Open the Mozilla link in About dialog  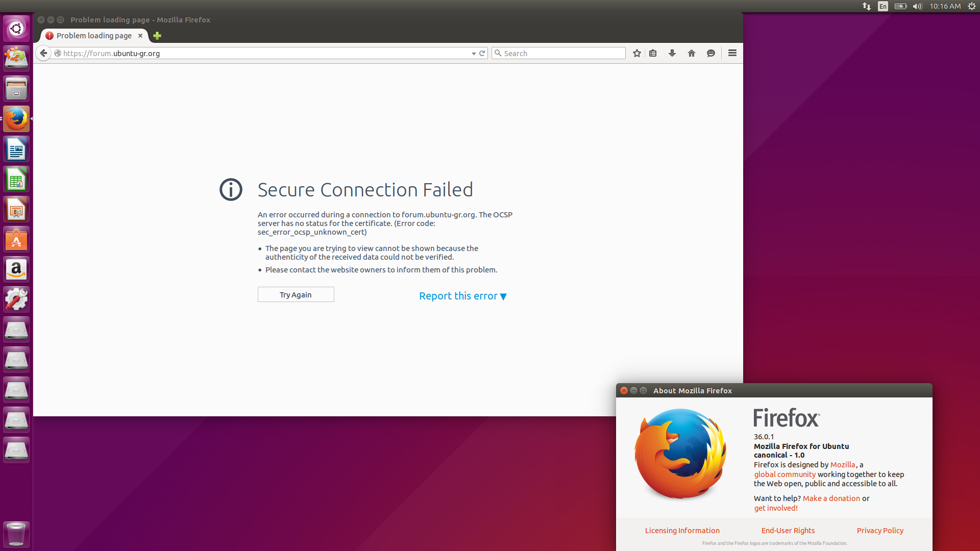point(843,465)
